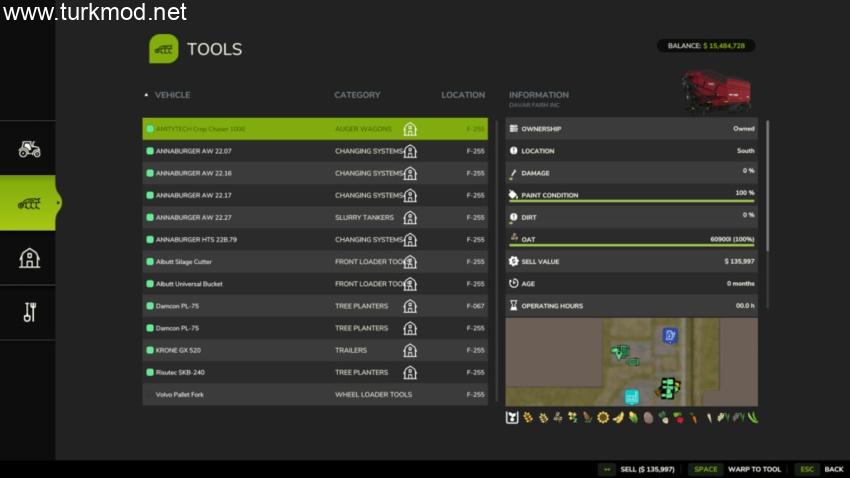Select Damcon PL-75 at location F-067

click(315, 306)
